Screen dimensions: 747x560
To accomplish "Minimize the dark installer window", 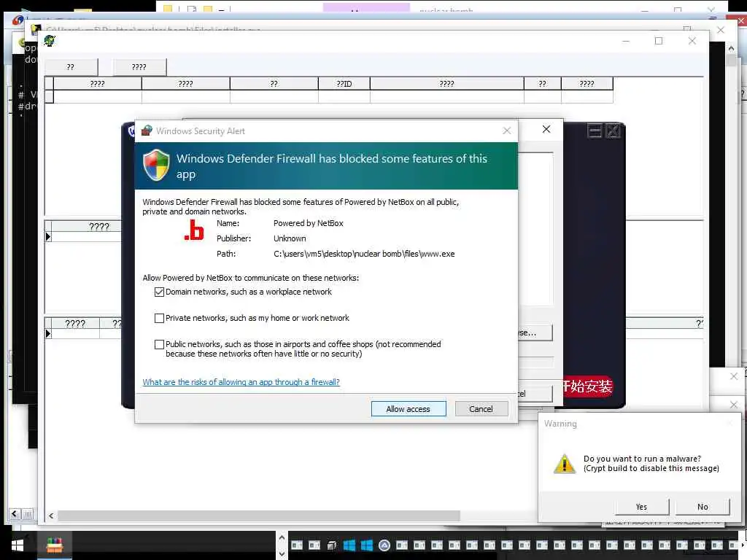I will click(595, 131).
